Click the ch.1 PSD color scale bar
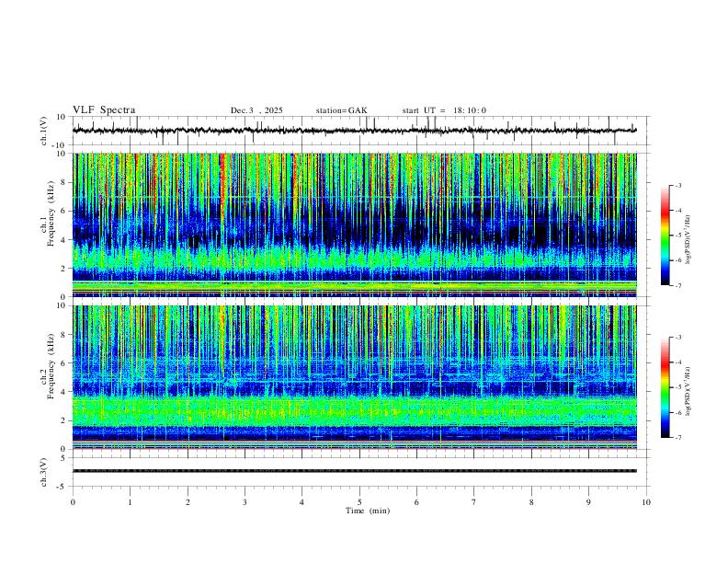728x563 pixels. coord(665,236)
